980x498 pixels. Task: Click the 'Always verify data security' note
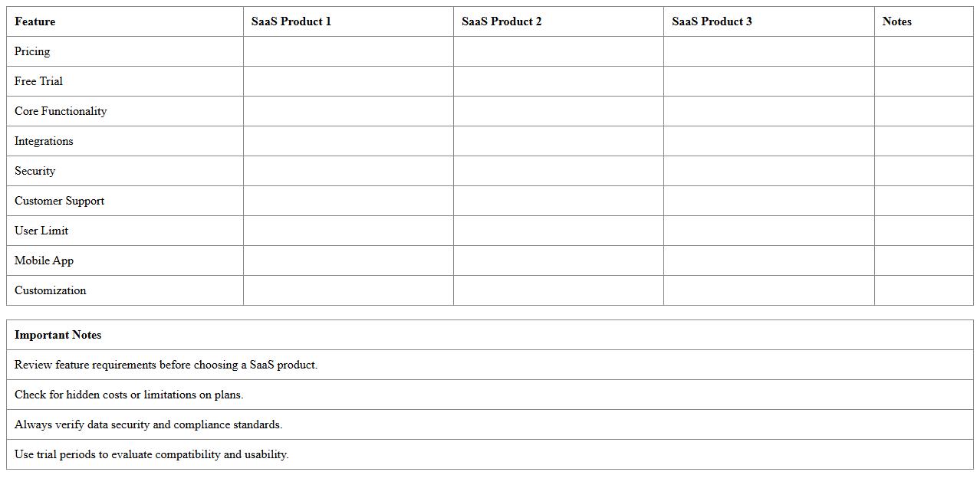coord(148,424)
